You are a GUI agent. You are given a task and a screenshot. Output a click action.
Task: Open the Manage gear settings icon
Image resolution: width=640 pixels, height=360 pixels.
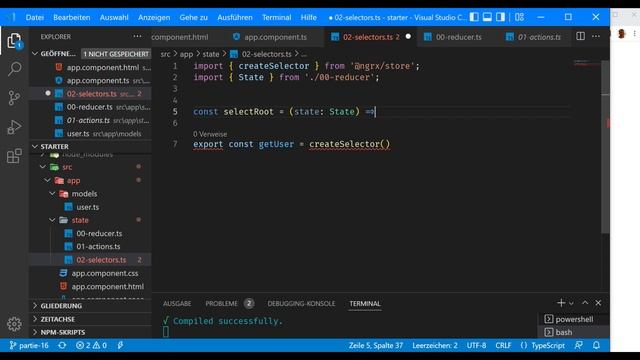coord(14,324)
